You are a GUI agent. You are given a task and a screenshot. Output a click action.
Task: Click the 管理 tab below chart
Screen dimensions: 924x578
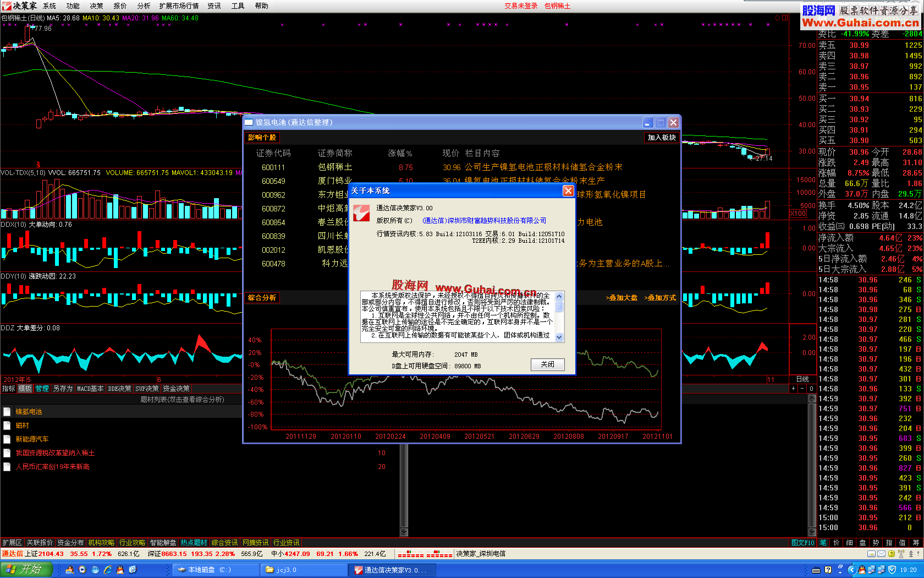pos(42,389)
